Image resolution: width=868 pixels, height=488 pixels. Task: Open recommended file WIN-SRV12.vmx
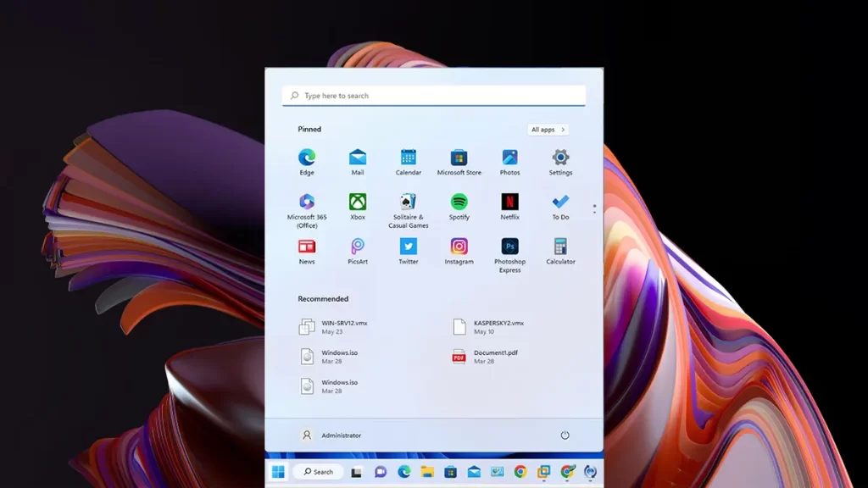(343, 327)
